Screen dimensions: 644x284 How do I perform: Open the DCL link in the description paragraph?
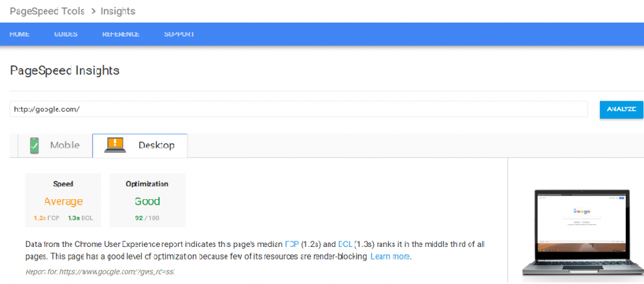pyautogui.click(x=345, y=244)
